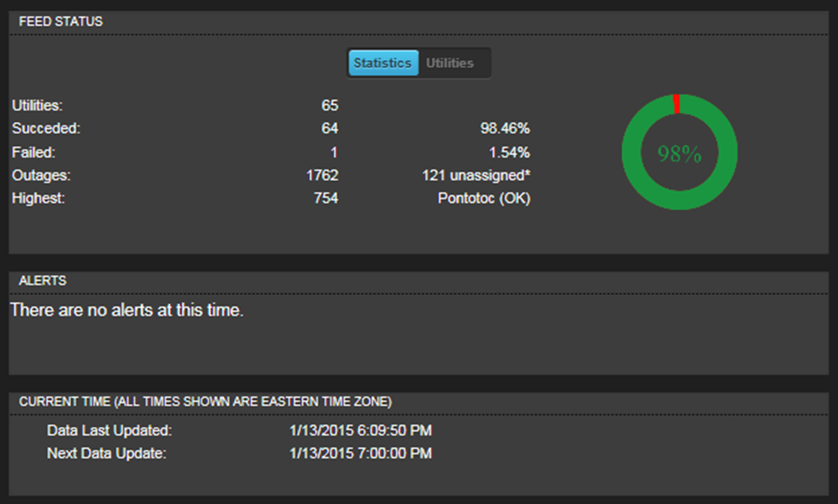This screenshot has width=838, height=504.
Task: Select the Pontotoc (OK) highest utility text
Action: (484, 199)
